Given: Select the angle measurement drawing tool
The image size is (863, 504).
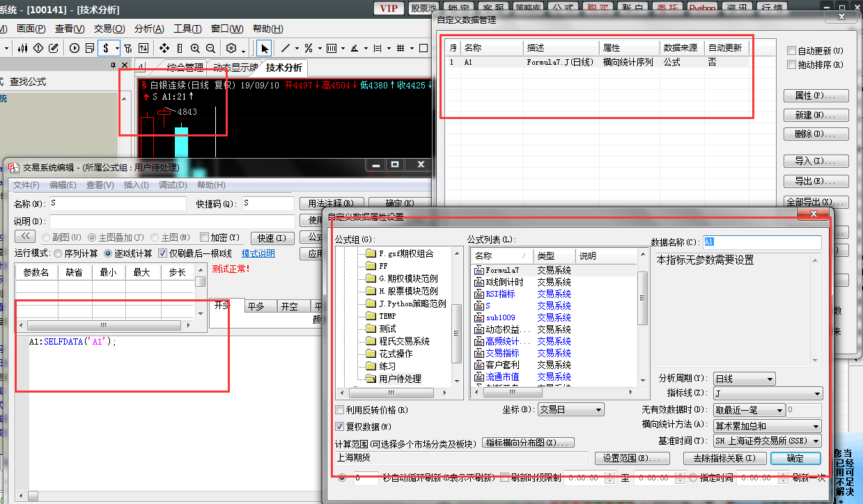Looking at the screenshot, I should pyautogui.click(x=355, y=48).
